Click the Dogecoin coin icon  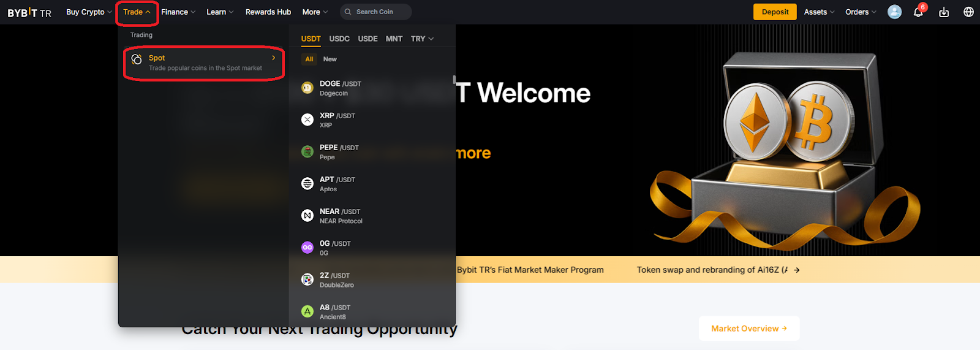[x=307, y=88]
